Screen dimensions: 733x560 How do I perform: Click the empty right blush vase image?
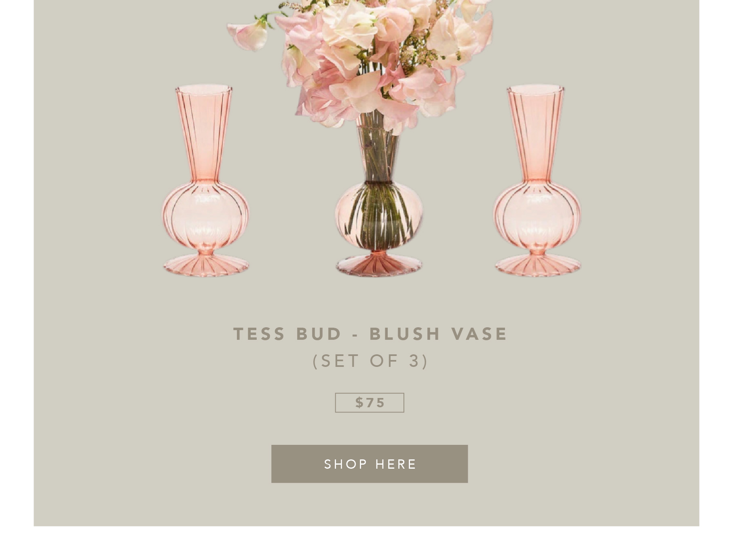537,181
